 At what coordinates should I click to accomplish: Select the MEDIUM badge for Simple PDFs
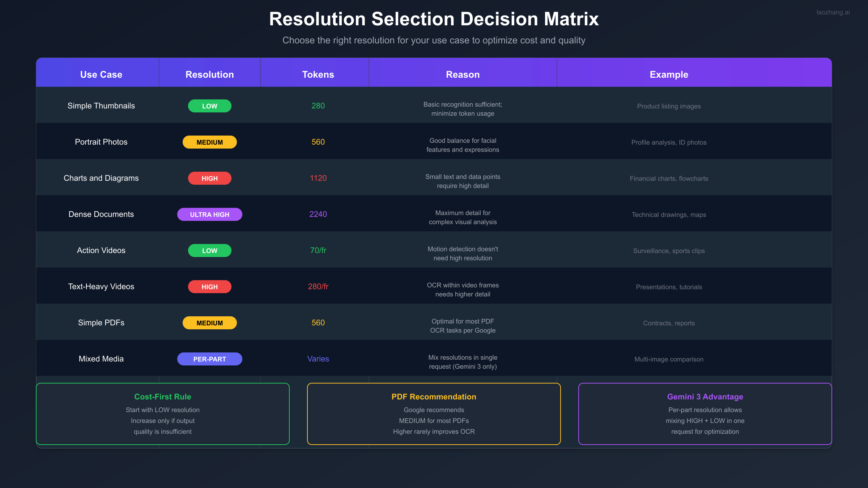(209, 322)
